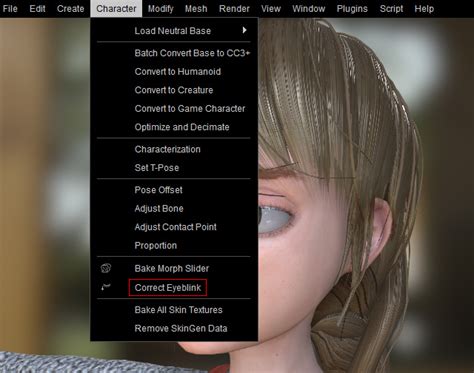Open the Modify menu
This screenshot has height=373, width=474.
tap(161, 8)
